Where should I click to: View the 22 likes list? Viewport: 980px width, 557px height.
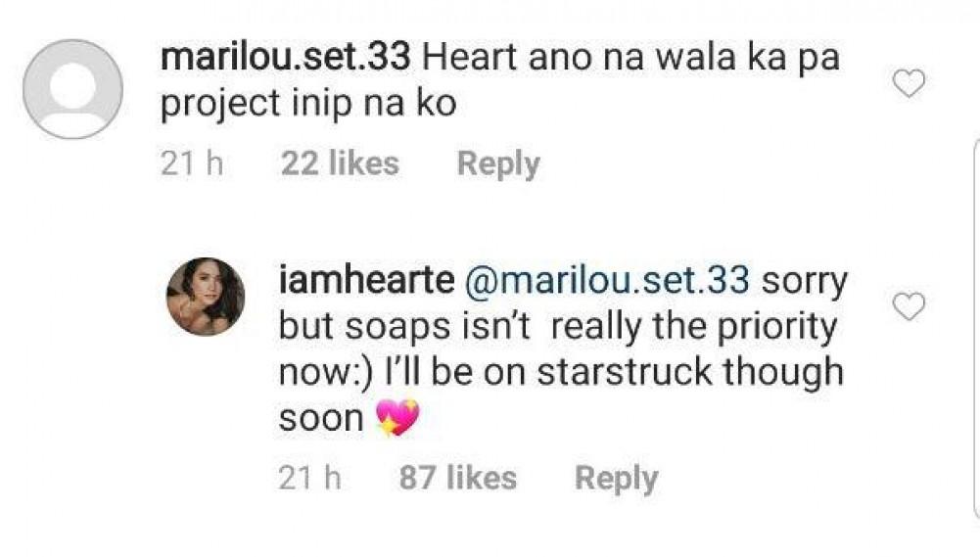pyautogui.click(x=340, y=164)
